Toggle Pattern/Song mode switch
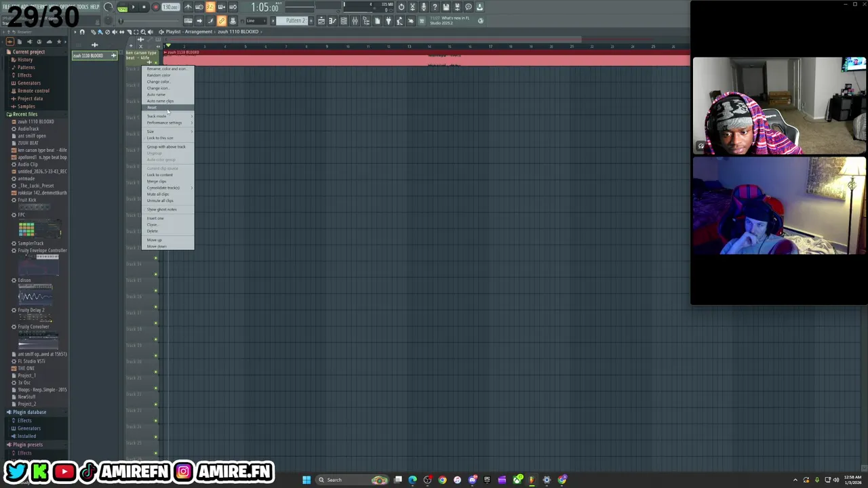This screenshot has height=488, width=868. [122, 7]
